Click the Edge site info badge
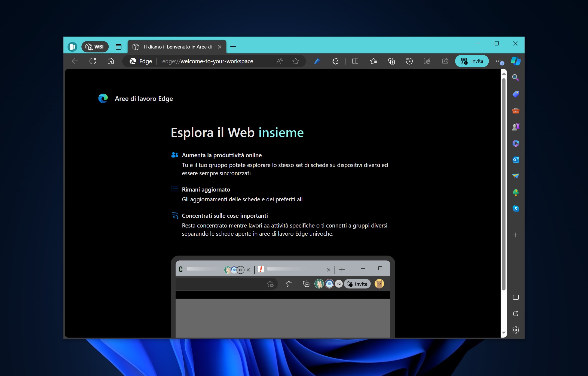 [141, 61]
